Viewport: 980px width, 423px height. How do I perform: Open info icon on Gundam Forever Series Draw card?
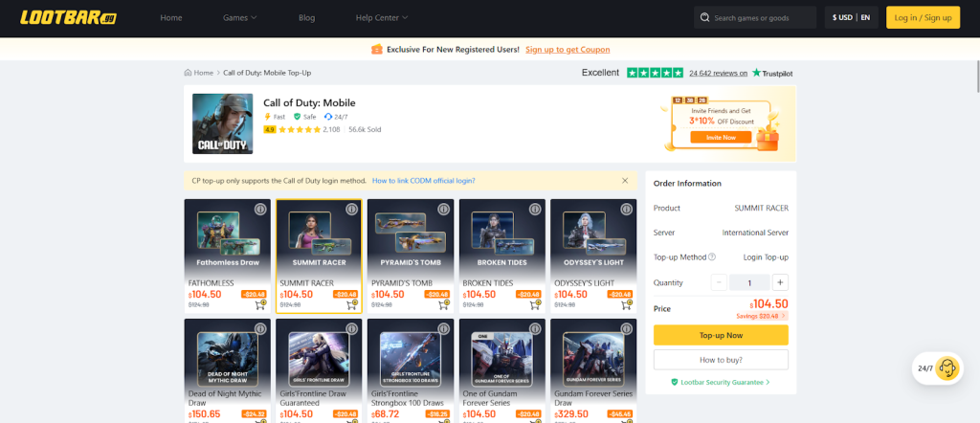(x=626, y=328)
